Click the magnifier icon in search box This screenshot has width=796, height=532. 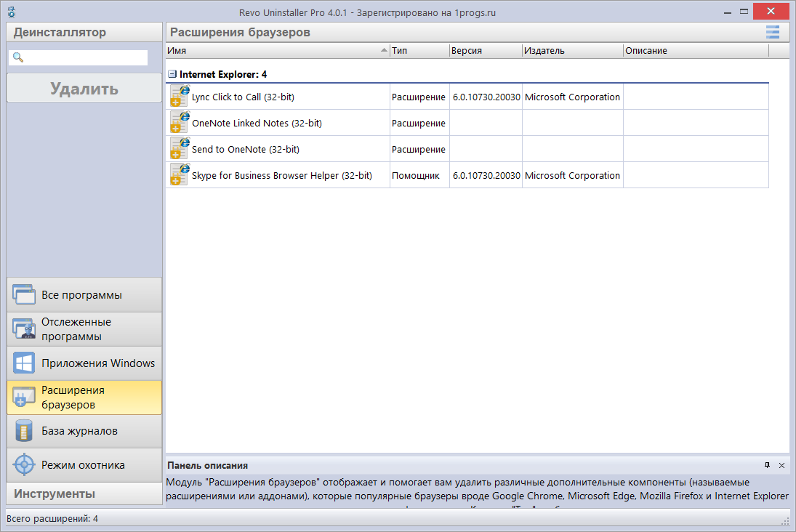[17, 57]
